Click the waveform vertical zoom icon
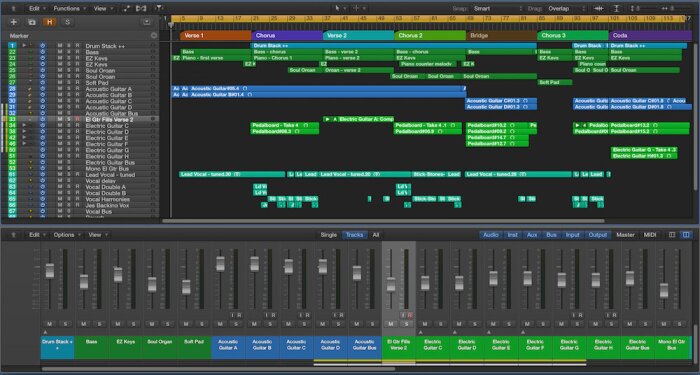Viewport: 700px width, 375px height. click(598, 8)
